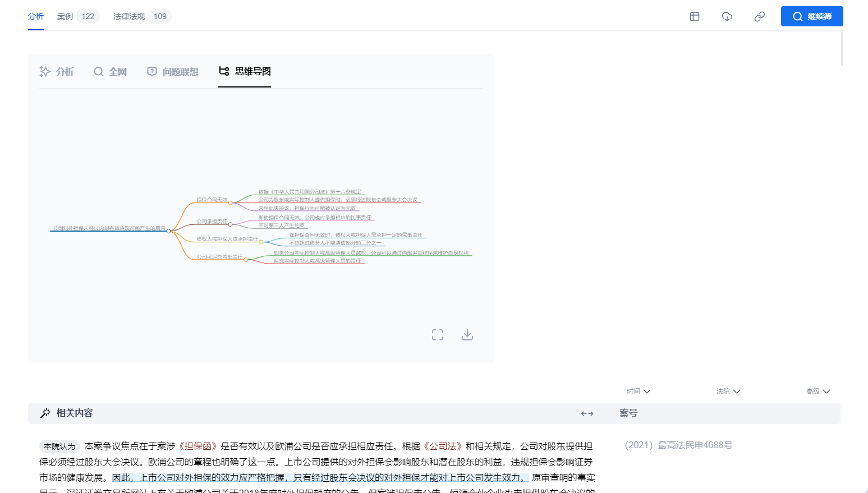This screenshot has height=493, width=868.
Task: Open the 《担保函》 red link
Action: (x=198, y=446)
